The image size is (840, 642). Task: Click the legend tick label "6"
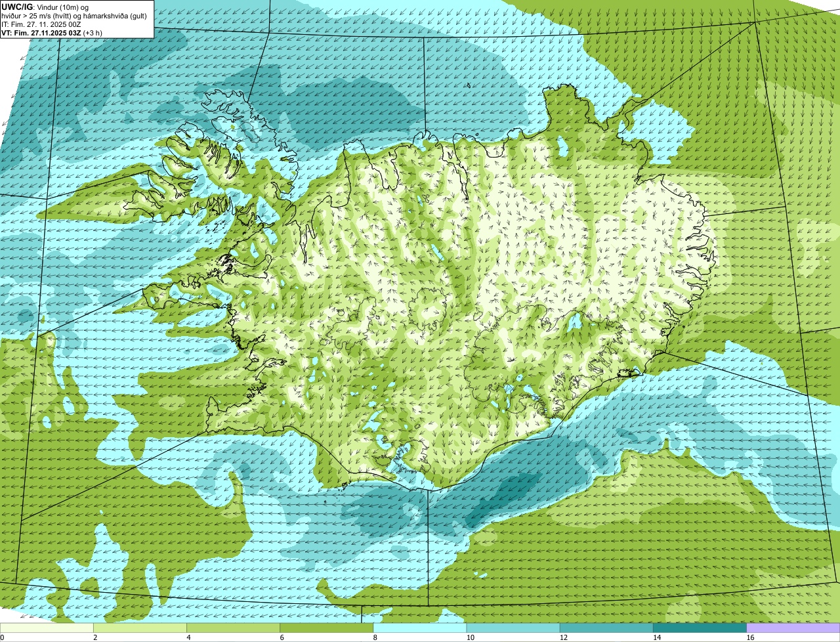(282, 637)
